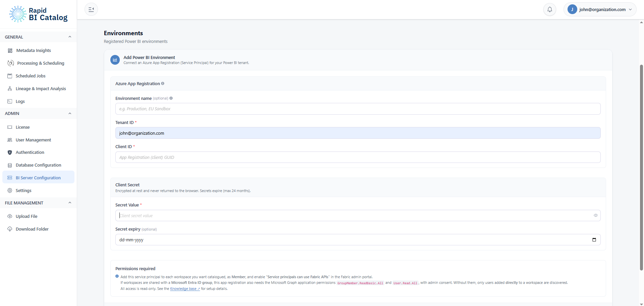Click the Logs terminal icon
Screen dimensions: 644x306
(x=10, y=101)
